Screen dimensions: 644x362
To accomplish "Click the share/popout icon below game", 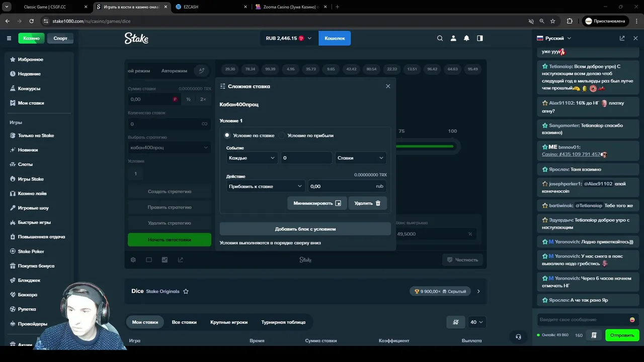I will click(x=180, y=260).
